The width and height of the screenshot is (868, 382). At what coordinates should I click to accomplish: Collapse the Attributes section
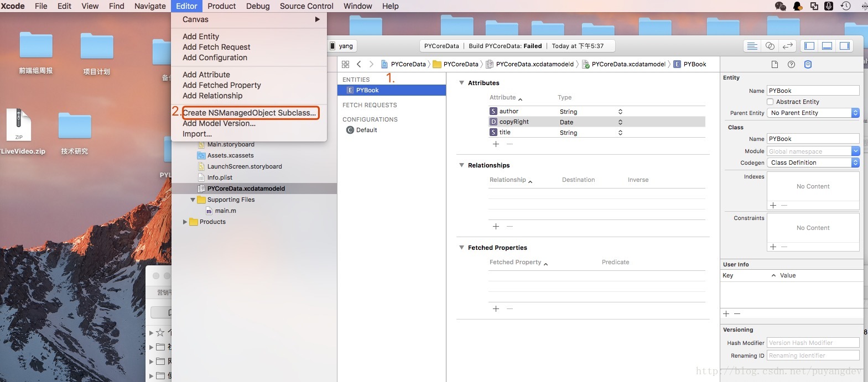[x=461, y=83]
